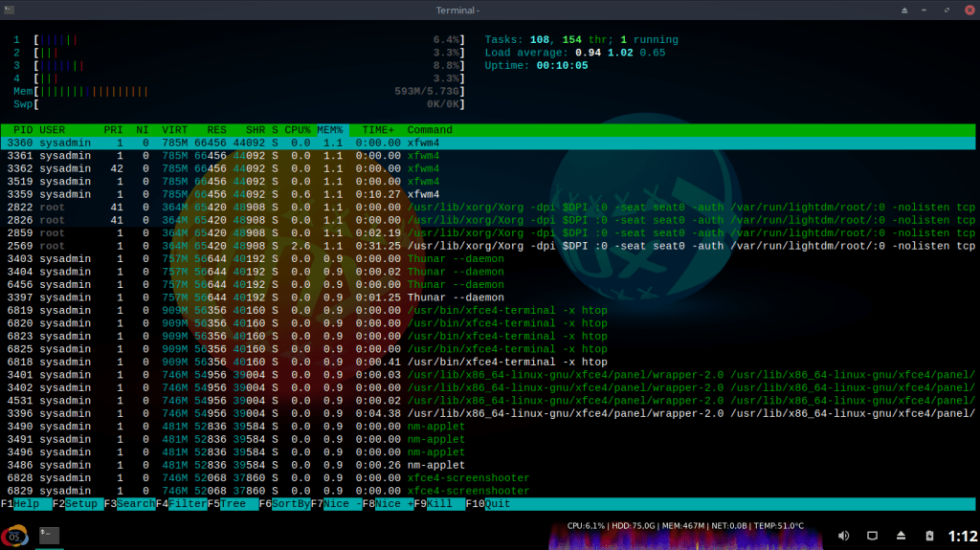Open the OS application menu launcher
Viewport: 980px width, 550px height.
[14, 536]
